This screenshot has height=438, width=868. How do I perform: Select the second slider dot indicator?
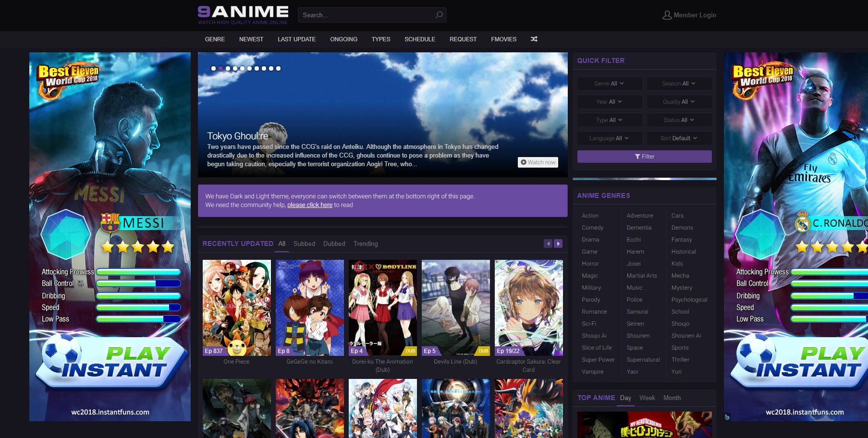pos(220,68)
